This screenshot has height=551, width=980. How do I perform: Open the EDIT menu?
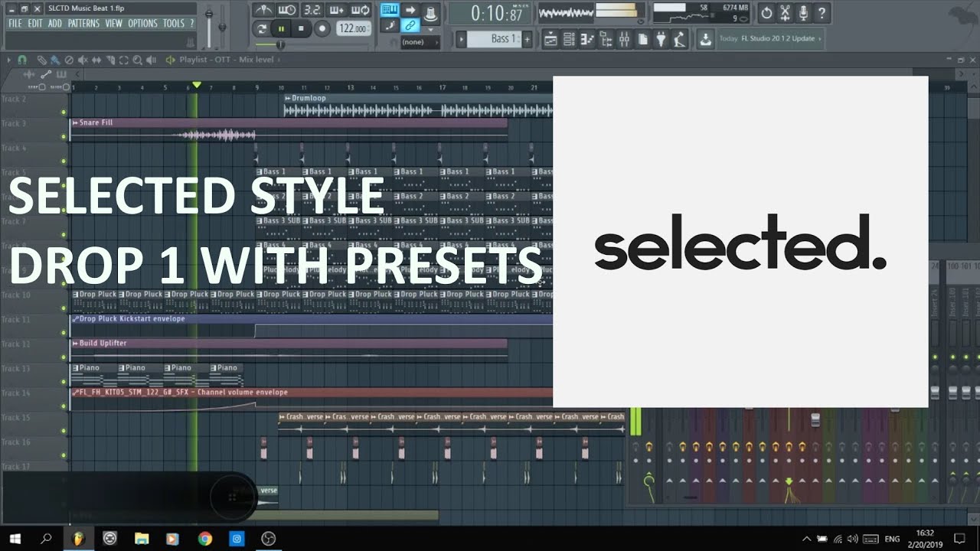[x=35, y=24]
